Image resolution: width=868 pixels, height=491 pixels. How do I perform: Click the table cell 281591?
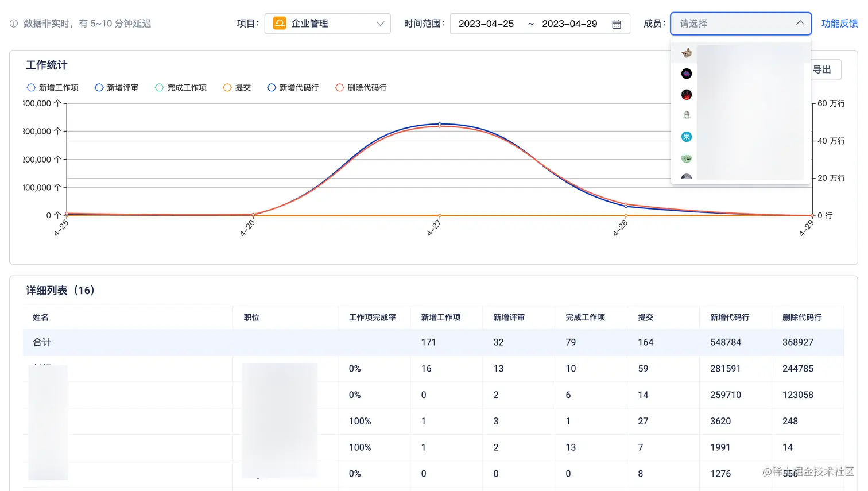pos(726,369)
